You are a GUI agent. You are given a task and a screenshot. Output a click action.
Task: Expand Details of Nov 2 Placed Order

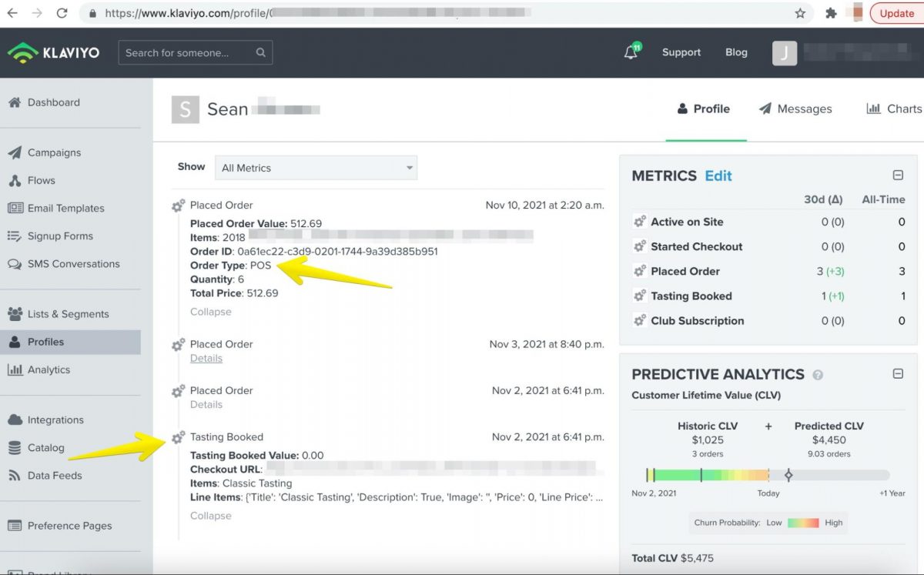coord(206,404)
